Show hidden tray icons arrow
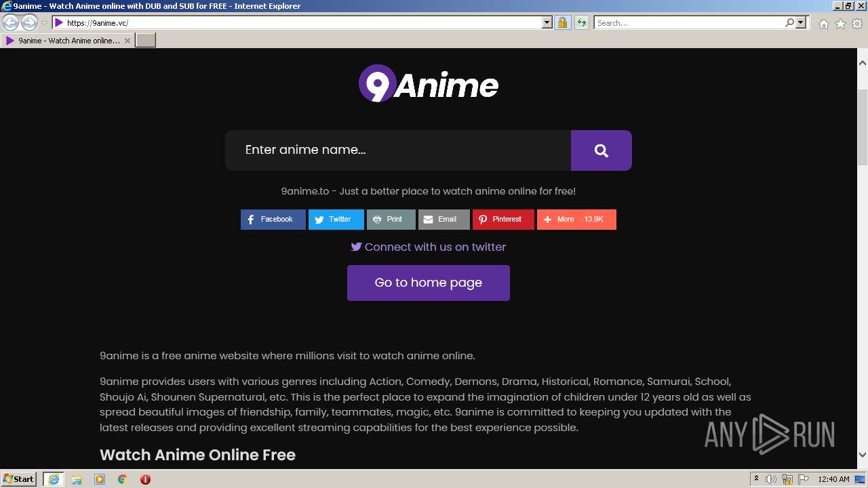 [x=756, y=479]
